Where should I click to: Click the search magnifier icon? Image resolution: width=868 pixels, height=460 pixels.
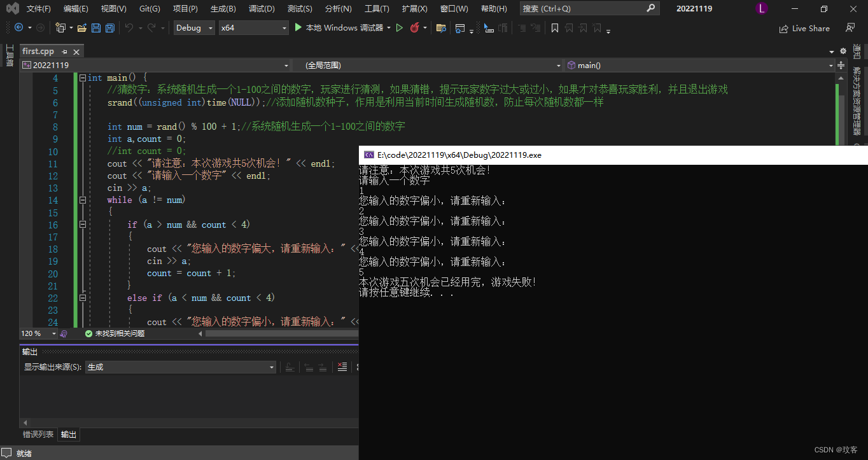pos(650,9)
